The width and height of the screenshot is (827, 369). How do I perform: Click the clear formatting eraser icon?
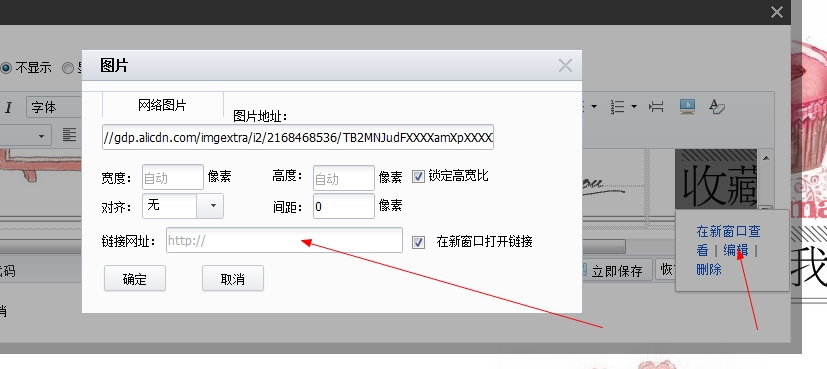click(716, 106)
